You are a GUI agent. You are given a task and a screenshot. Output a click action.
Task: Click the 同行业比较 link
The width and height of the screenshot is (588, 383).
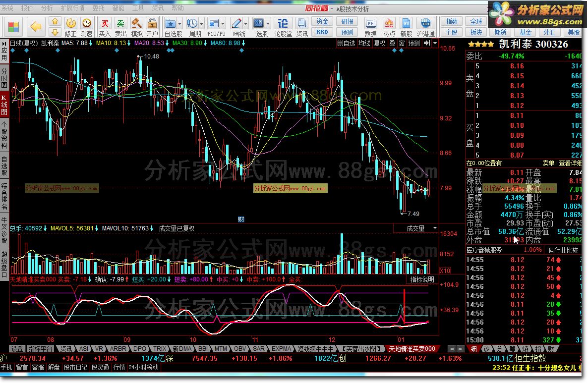[x=563, y=250]
